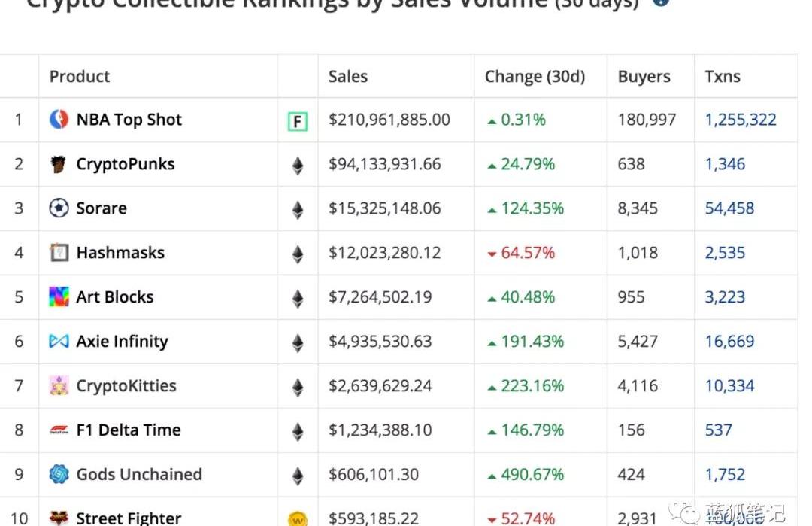Click the info icon beside the title
Viewport: 812px width, 526px height.
point(660,2)
